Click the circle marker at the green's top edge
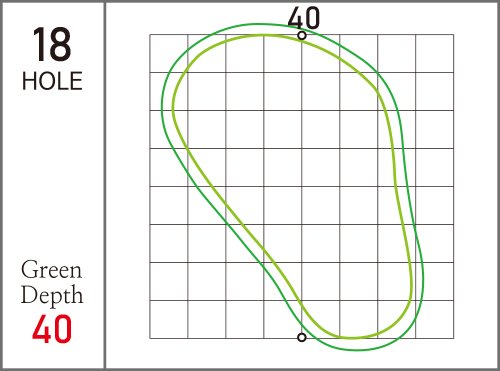The image size is (500, 371). click(302, 35)
